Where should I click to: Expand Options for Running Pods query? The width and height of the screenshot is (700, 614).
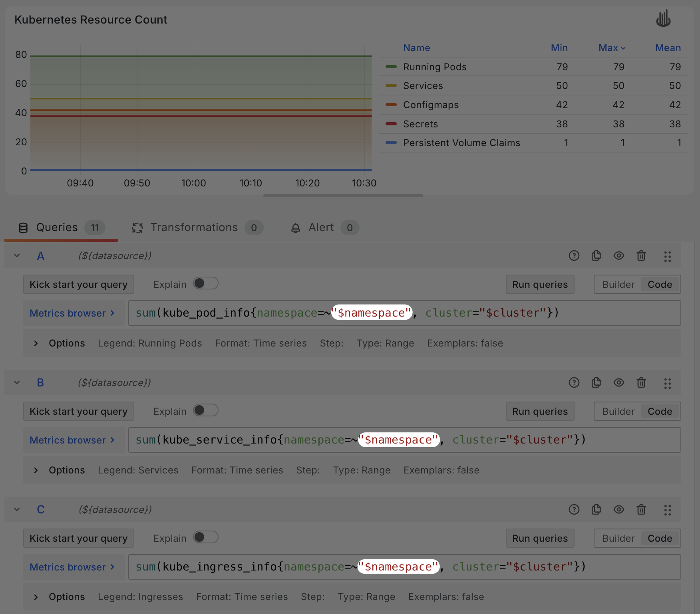[36, 343]
